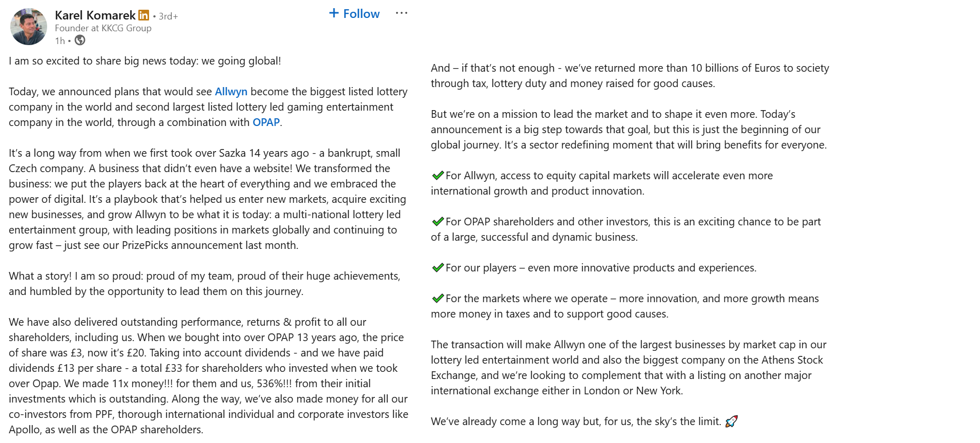Click the checkmark before "For OPAP shareholders"

438,222
